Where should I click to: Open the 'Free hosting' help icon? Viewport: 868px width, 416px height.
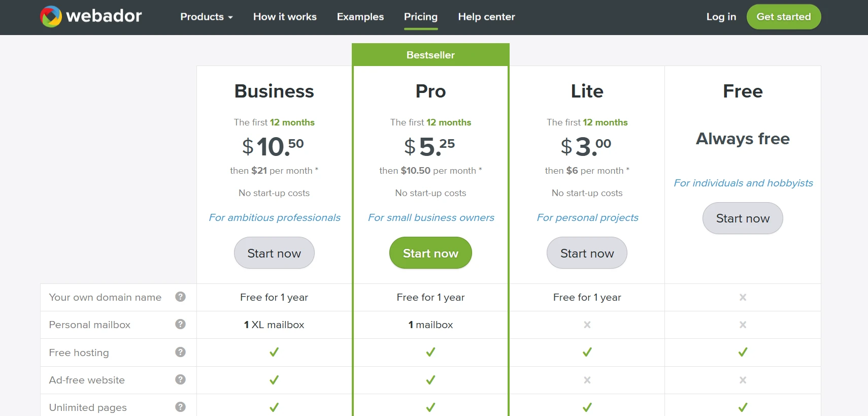coord(180,352)
